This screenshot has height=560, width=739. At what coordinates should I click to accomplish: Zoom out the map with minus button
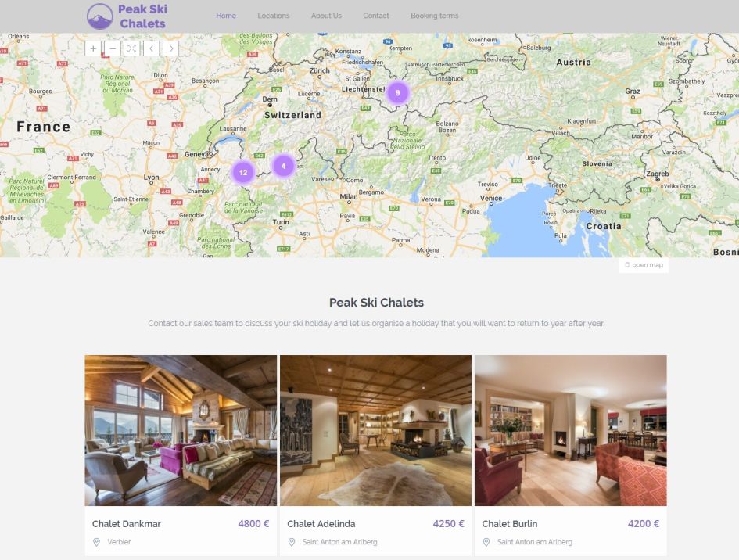113,48
